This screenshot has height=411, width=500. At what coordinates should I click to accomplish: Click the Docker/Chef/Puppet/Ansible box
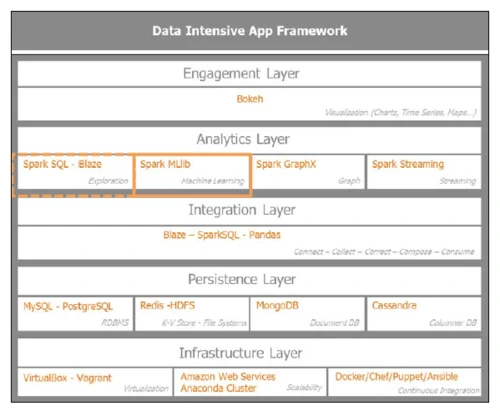click(405, 382)
